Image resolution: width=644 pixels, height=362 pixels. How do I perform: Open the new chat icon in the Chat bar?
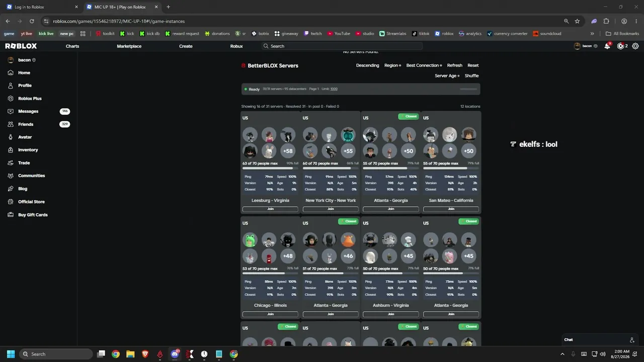pos(632,340)
